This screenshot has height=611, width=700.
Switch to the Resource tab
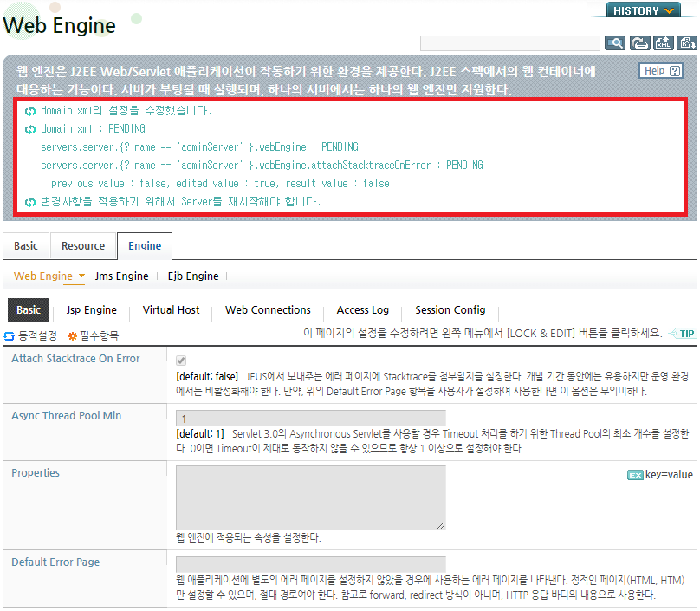coord(83,245)
